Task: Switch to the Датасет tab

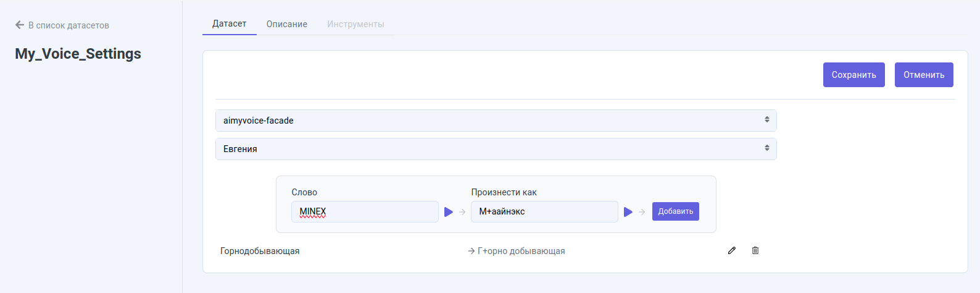Action: point(229,24)
